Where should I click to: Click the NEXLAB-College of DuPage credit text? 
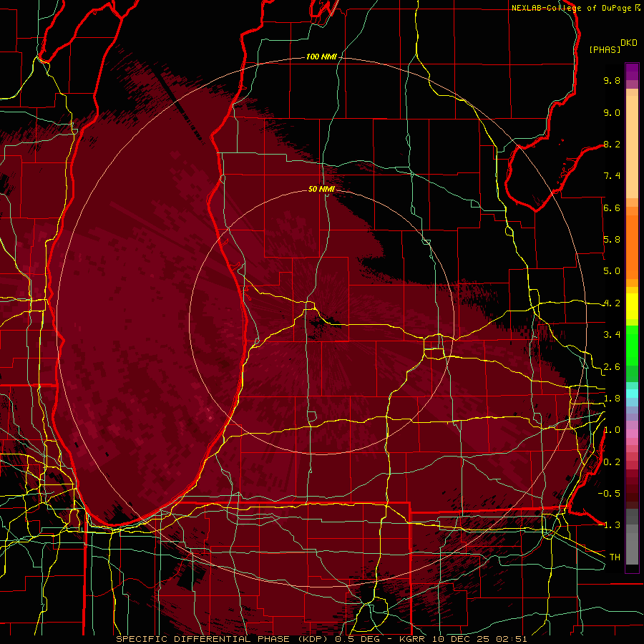[571, 8]
